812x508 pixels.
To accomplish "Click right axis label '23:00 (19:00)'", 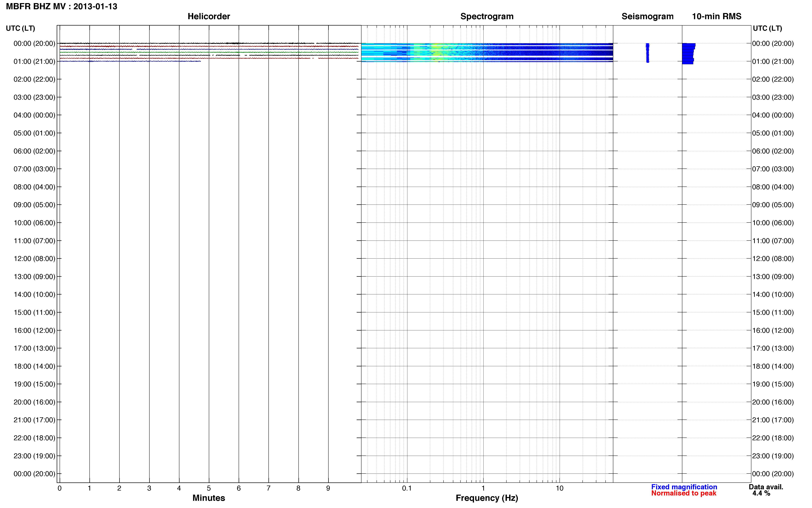I will 773,456.
